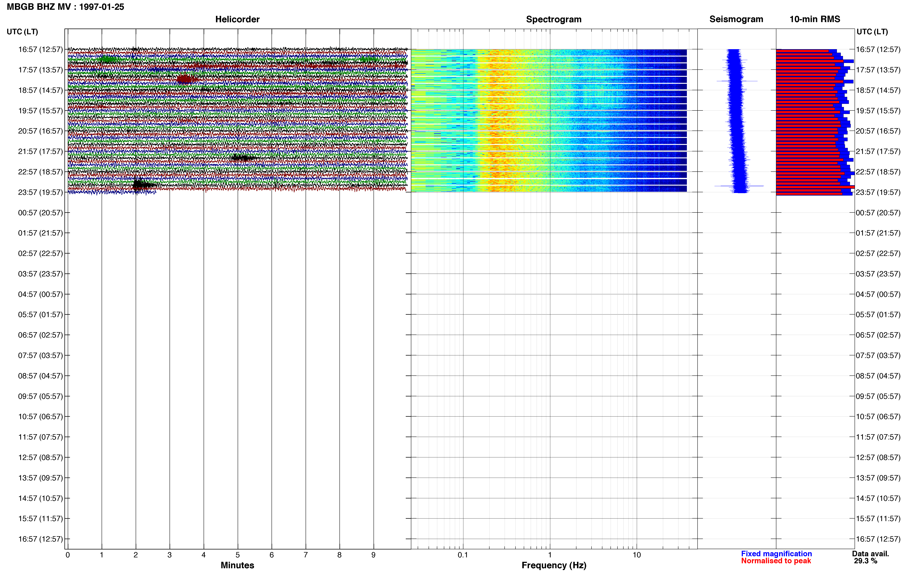The width and height of the screenshot is (924, 578).
Task: Click the 'UTC (LT)' label beside the RMS panel
Action: [x=872, y=32]
